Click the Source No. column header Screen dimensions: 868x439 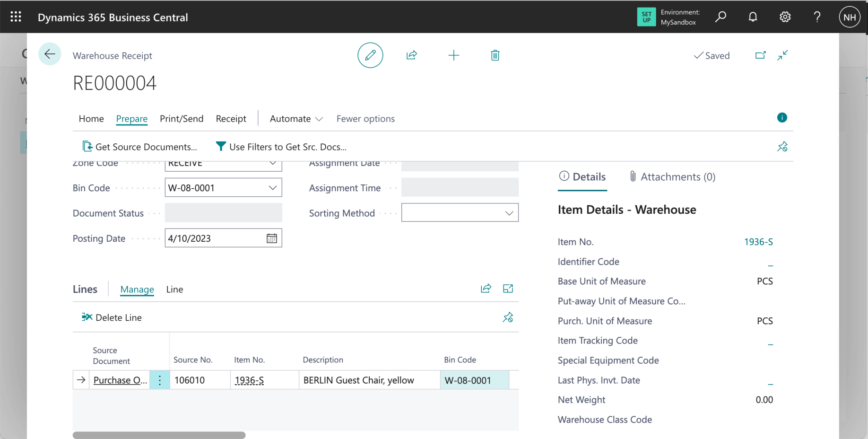click(193, 360)
